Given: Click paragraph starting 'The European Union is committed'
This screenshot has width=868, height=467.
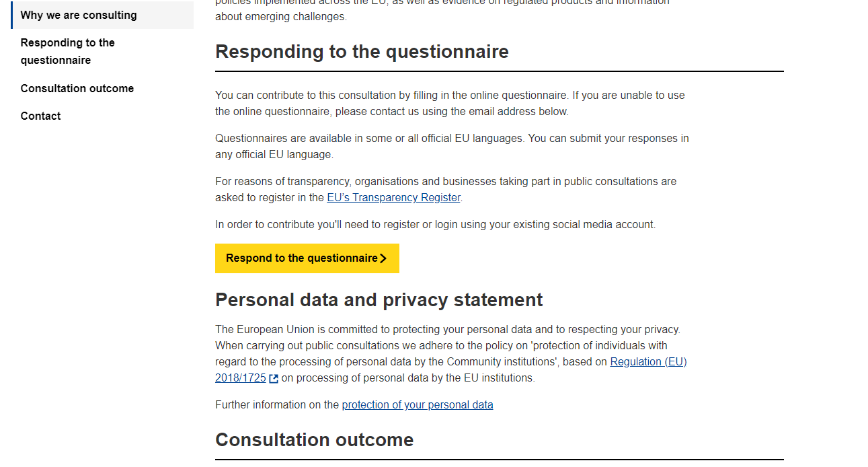Looking at the screenshot, I should coord(450,353).
